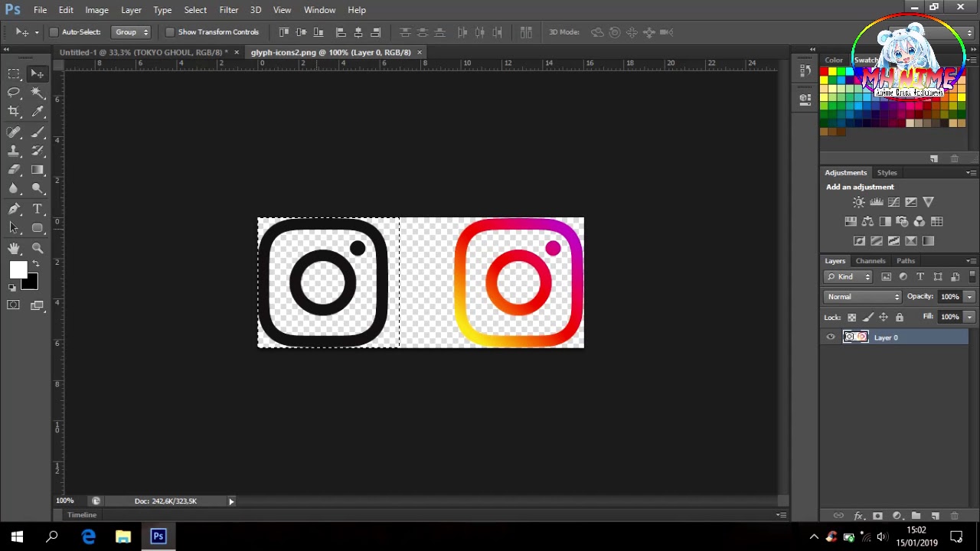Open the Adjustments panel flyout menu

click(x=971, y=173)
